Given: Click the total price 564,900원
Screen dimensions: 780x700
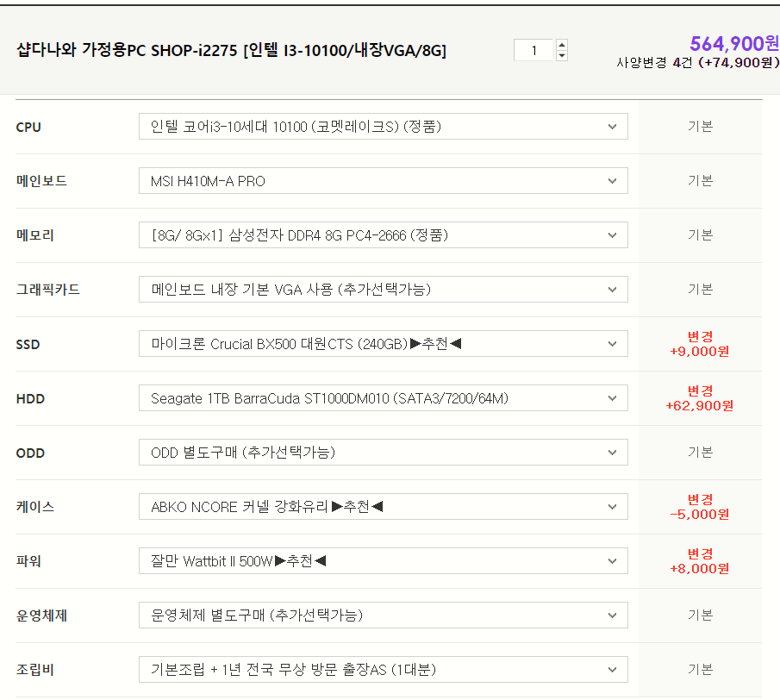Looking at the screenshot, I should (x=734, y=44).
